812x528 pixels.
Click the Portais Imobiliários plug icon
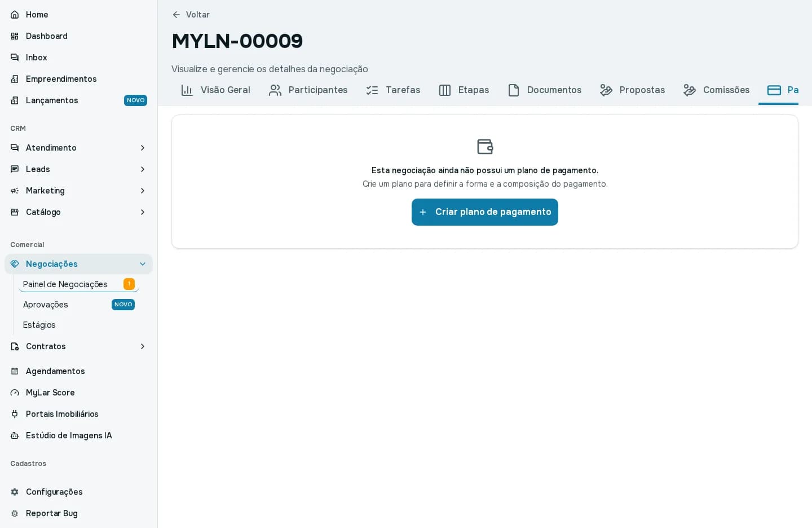[x=15, y=414]
